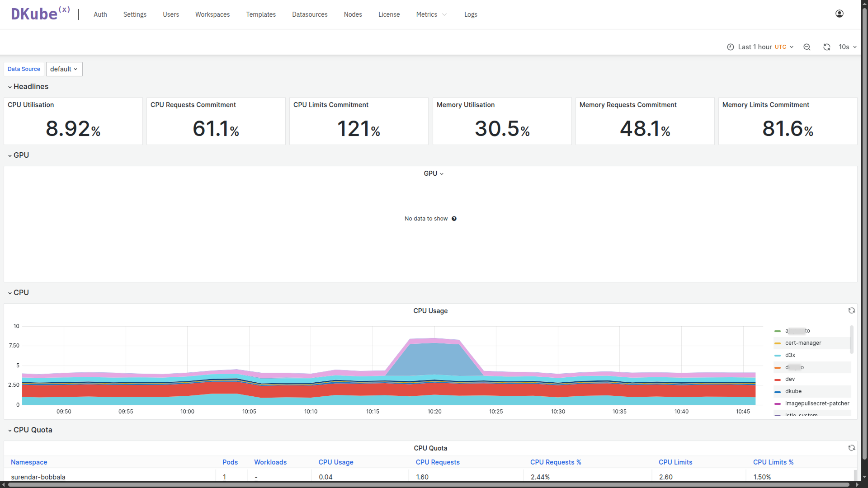The height and width of the screenshot is (488, 868).
Task: Click the zoom out time range icon
Action: point(807,47)
